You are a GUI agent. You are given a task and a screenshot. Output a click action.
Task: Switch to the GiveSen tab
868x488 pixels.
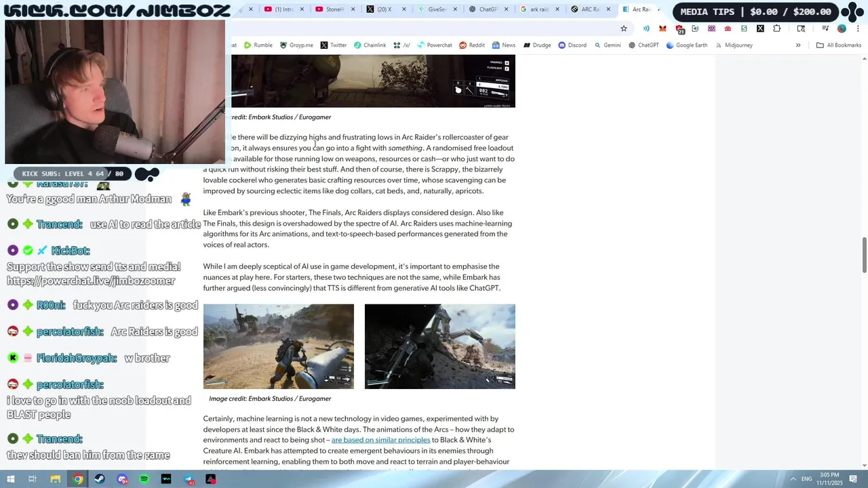pyautogui.click(x=437, y=9)
